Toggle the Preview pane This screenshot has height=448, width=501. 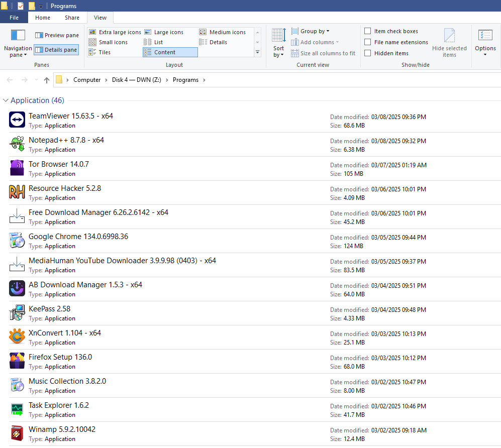[x=57, y=35]
